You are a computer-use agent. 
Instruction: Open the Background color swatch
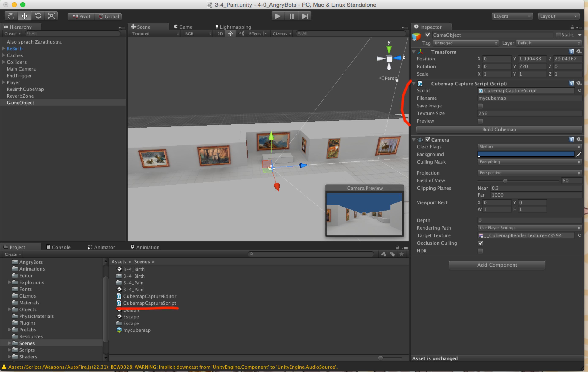(526, 154)
